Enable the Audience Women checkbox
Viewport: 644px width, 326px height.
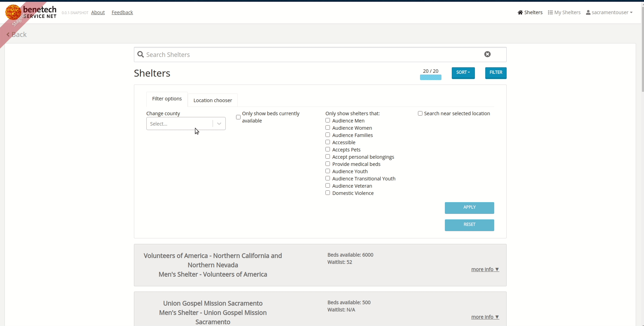pos(328,127)
